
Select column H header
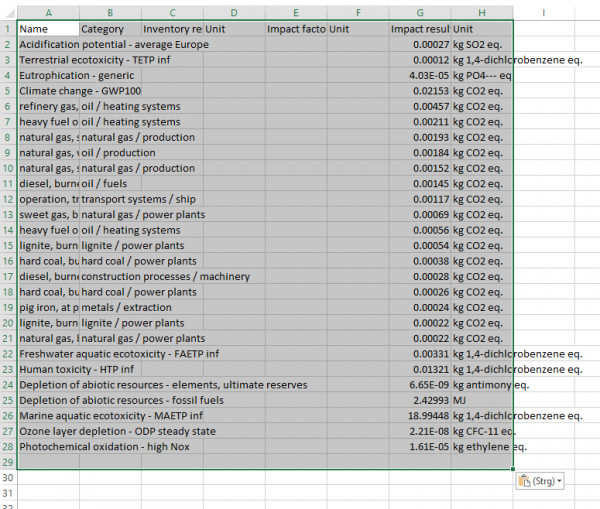point(482,13)
